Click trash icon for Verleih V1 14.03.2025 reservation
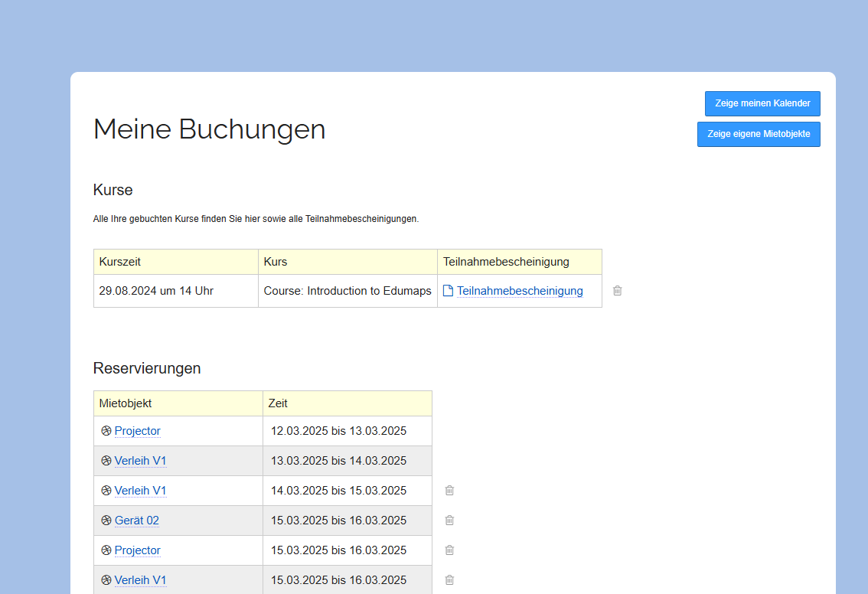The height and width of the screenshot is (594, 868). pos(450,491)
